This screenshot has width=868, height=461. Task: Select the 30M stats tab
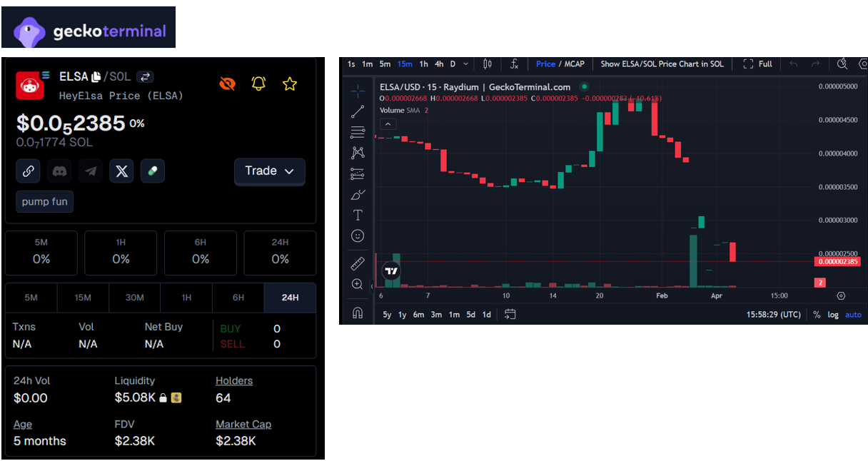point(134,298)
